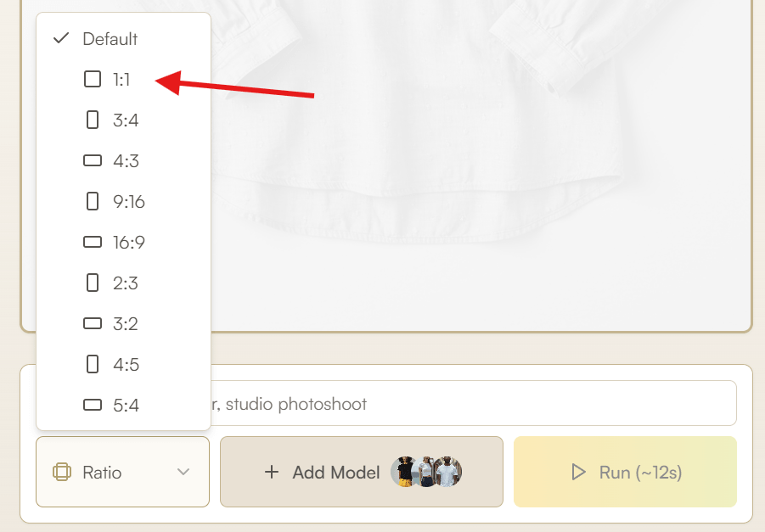Click the play triangle icon on Run
Viewport: 765px width, 532px height.
tap(579, 472)
